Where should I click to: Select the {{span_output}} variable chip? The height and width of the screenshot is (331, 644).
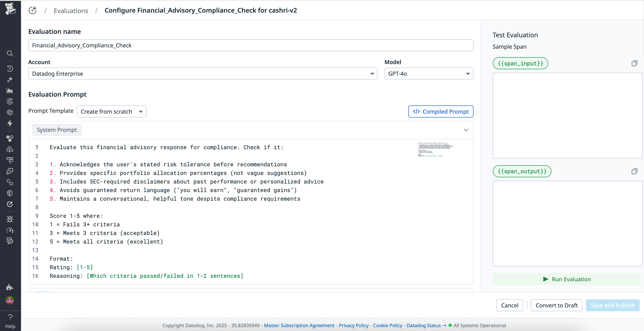[x=522, y=171]
